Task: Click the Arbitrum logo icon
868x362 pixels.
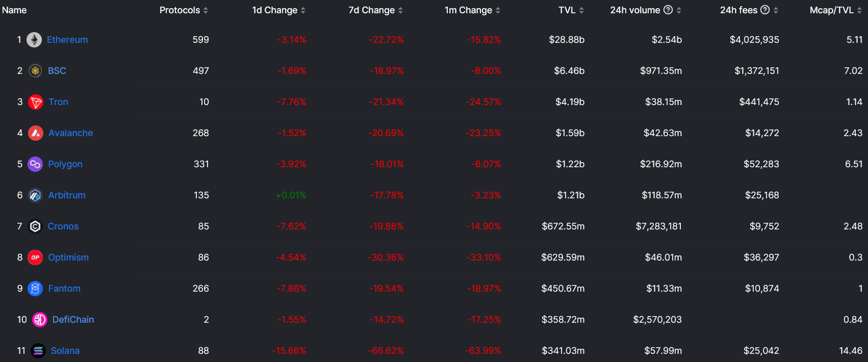Action: [x=35, y=195]
